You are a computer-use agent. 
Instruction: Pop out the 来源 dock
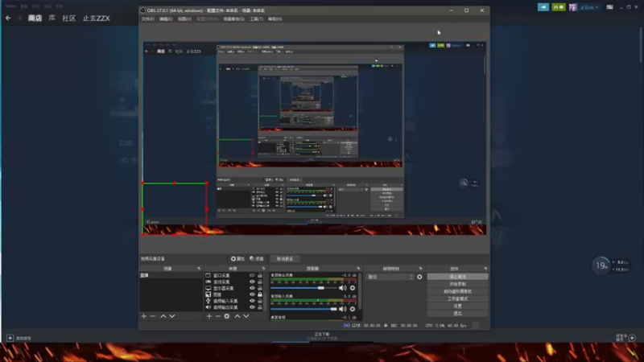(x=264, y=269)
